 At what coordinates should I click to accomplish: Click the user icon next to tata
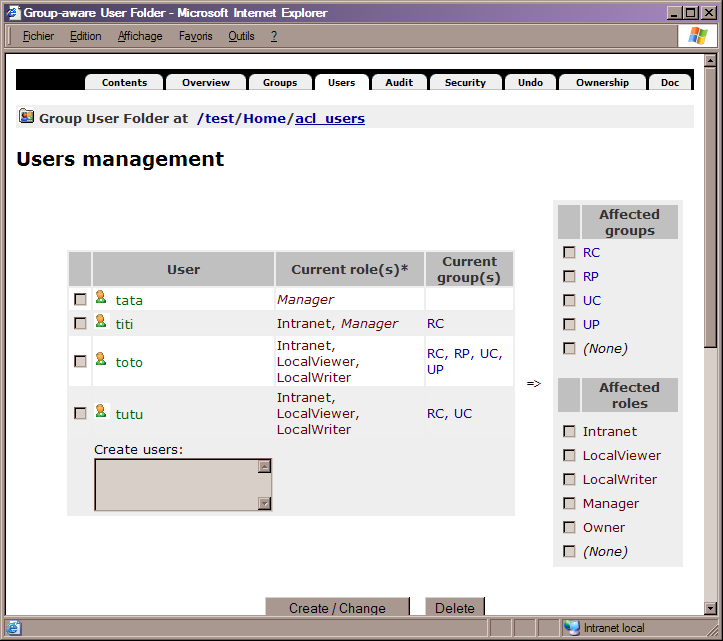pos(100,297)
